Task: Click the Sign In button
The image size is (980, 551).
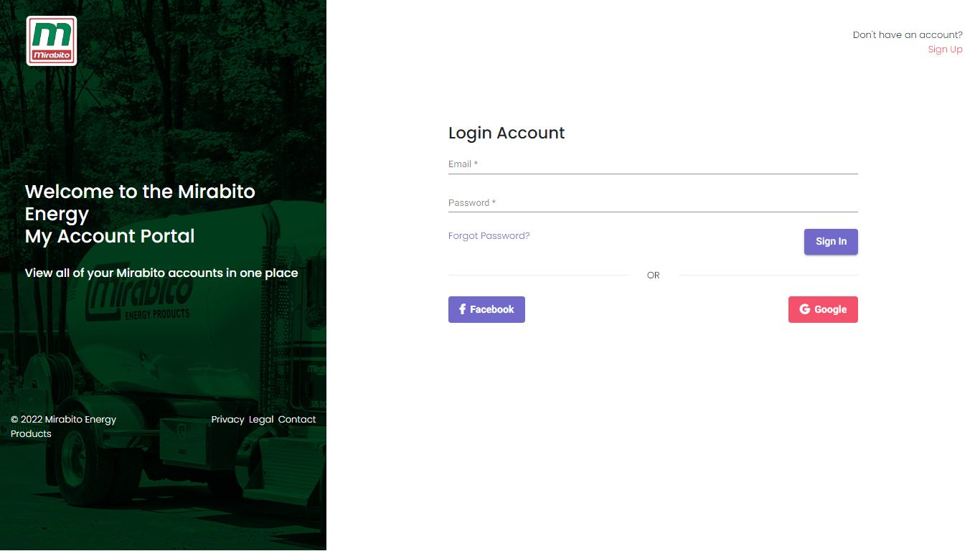Action: [831, 242]
